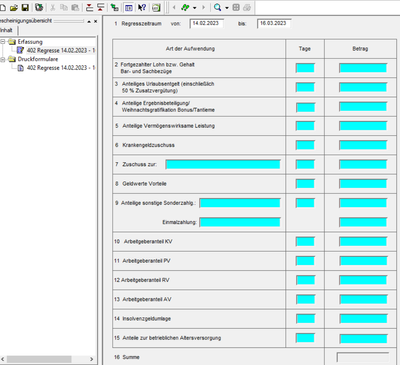Click the Regresszeitraum von date field
The image size is (400, 365).
pos(207,23)
